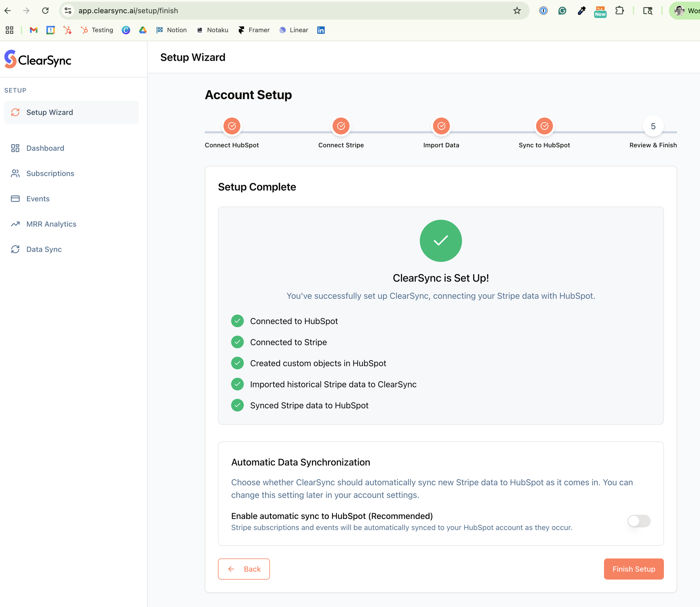
Task: Click the Import Data step check icon
Action: [x=441, y=126]
